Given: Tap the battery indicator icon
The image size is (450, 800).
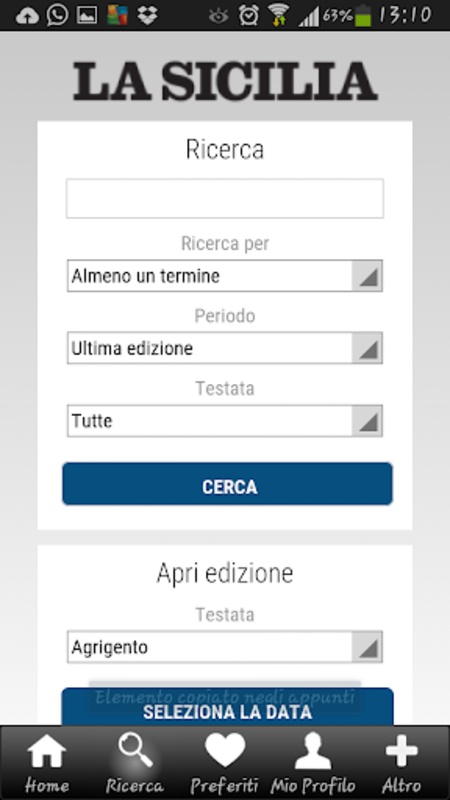Looking at the screenshot, I should (363, 16).
